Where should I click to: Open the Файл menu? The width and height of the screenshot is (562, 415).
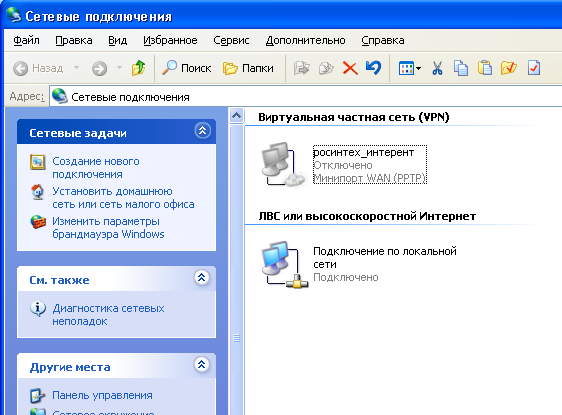[x=27, y=40]
